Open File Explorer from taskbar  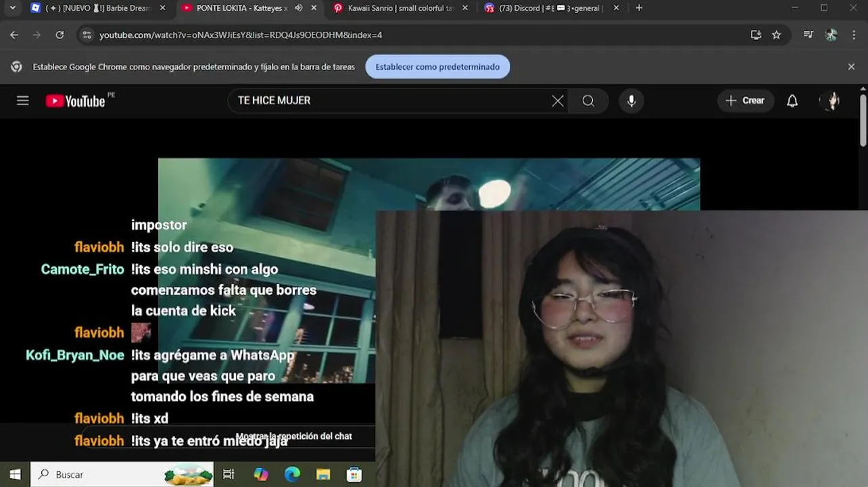coord(323,475)
